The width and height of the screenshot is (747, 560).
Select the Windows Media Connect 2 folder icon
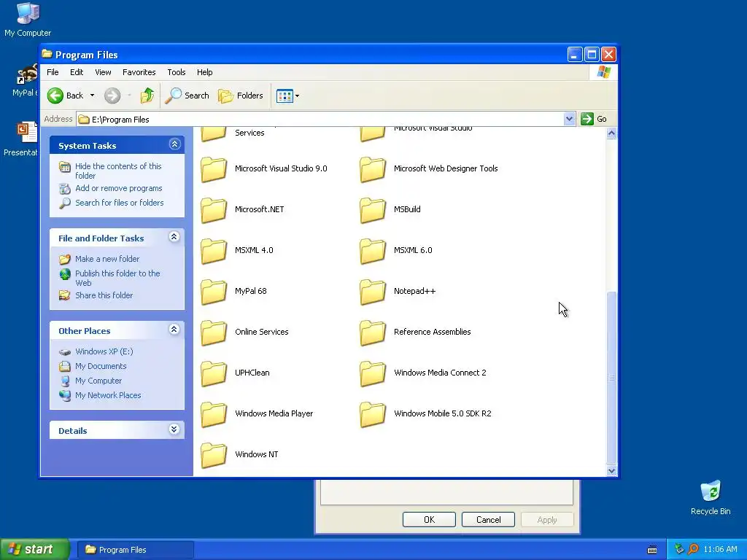pyautogui.click(x=373, y=374)
